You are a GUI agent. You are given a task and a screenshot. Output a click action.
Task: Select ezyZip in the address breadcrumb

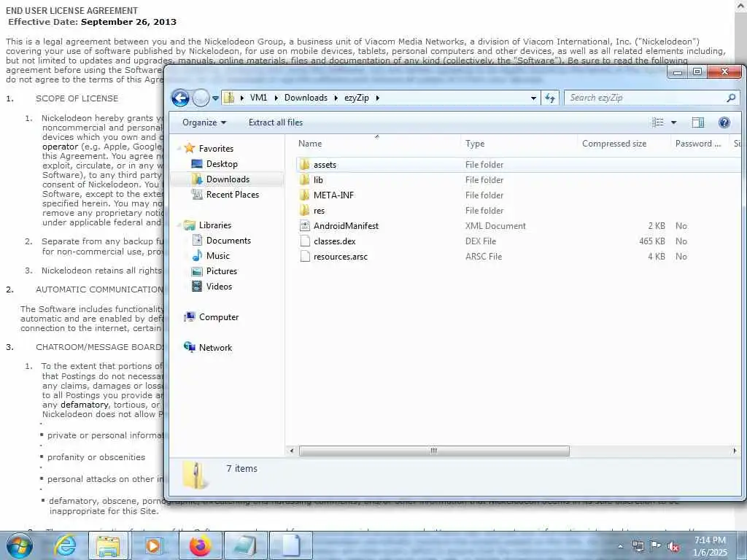[x=357, y=98]
